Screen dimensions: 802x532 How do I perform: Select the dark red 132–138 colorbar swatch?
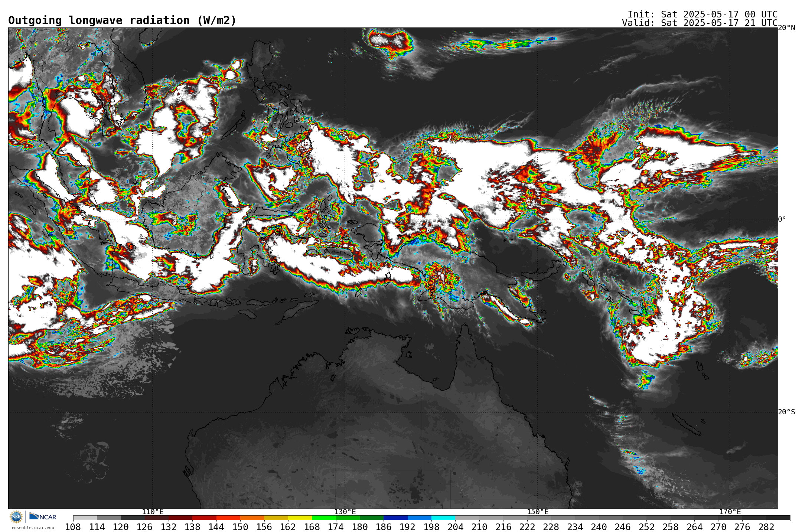coord(180,518)
